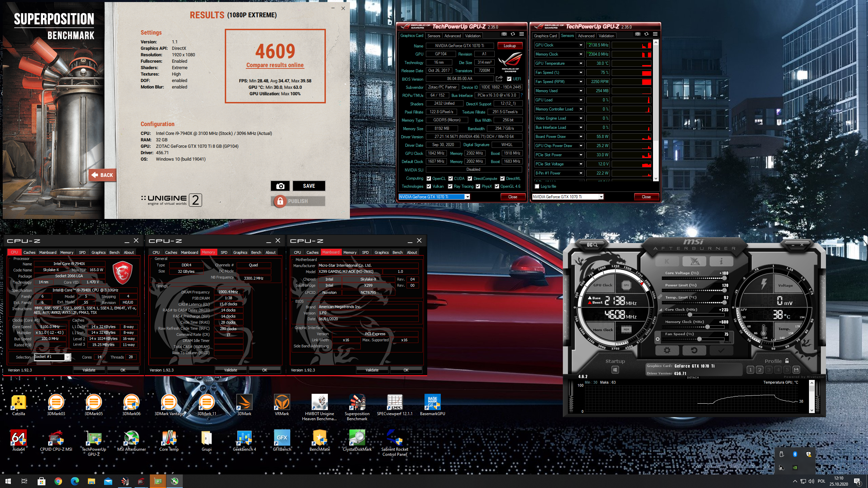
Task: Open MSI Kombustor via K button
Action: (x=667, y=261)
